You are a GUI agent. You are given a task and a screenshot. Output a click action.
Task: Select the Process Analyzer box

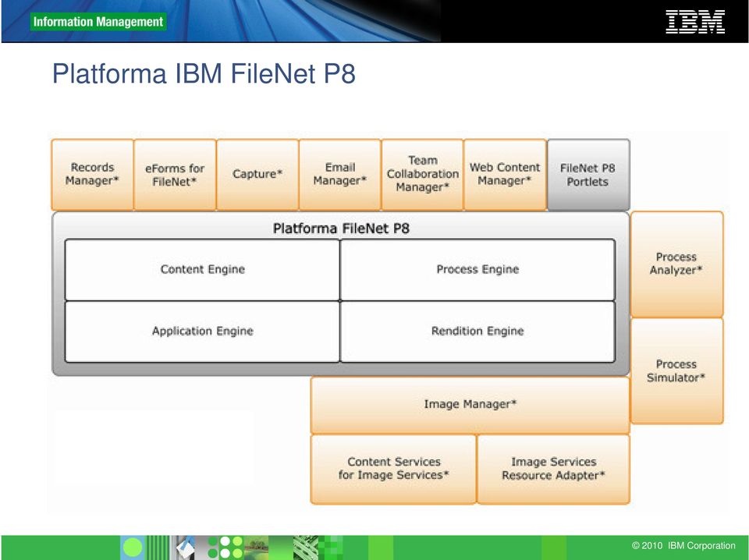(677, 264)
